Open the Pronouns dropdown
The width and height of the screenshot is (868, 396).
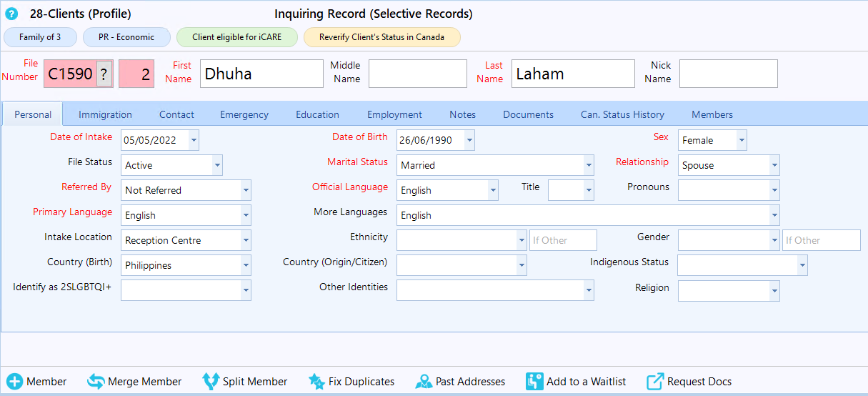774,190
